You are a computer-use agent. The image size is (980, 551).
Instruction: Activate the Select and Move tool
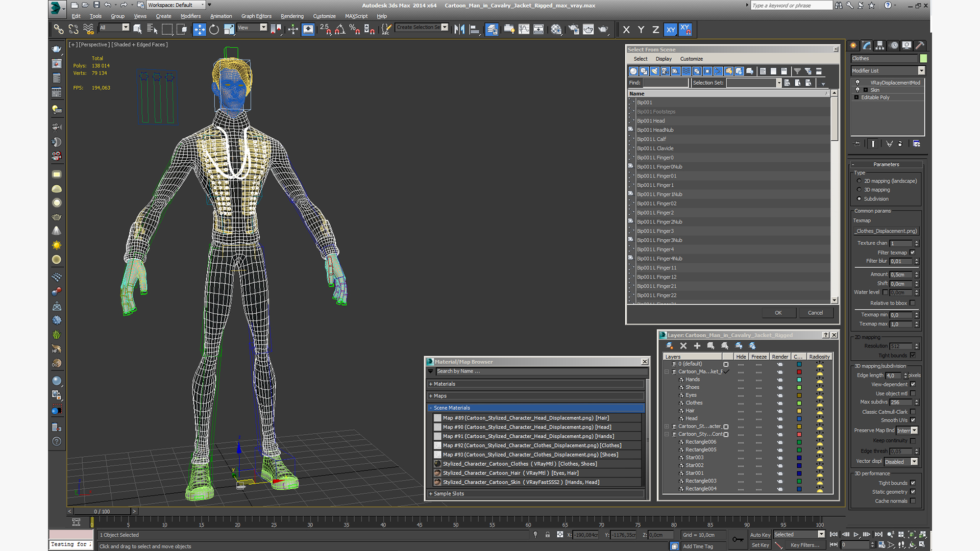pyautogui.click(x=200, y=29)
